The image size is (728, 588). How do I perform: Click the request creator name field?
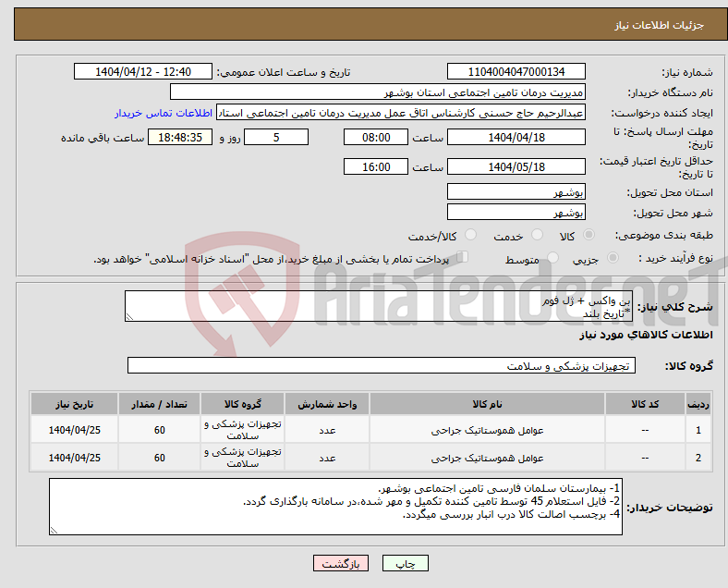click(x=401, y=113)
